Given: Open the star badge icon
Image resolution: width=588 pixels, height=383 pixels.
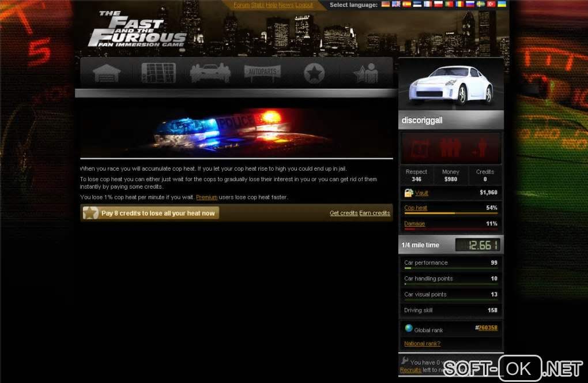Looking at the screenshot, I should (314, 73).
